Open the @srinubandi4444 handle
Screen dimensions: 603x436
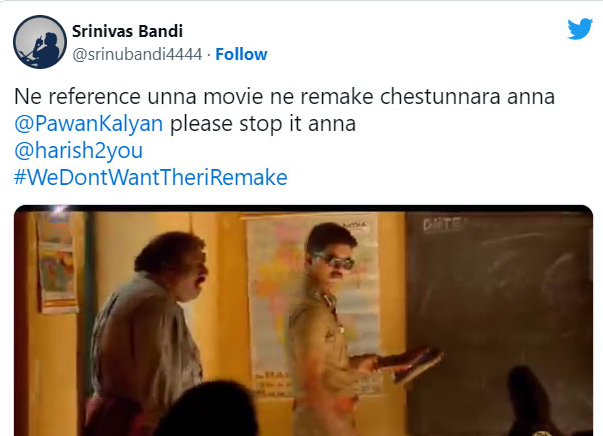(x=137, y=54)
